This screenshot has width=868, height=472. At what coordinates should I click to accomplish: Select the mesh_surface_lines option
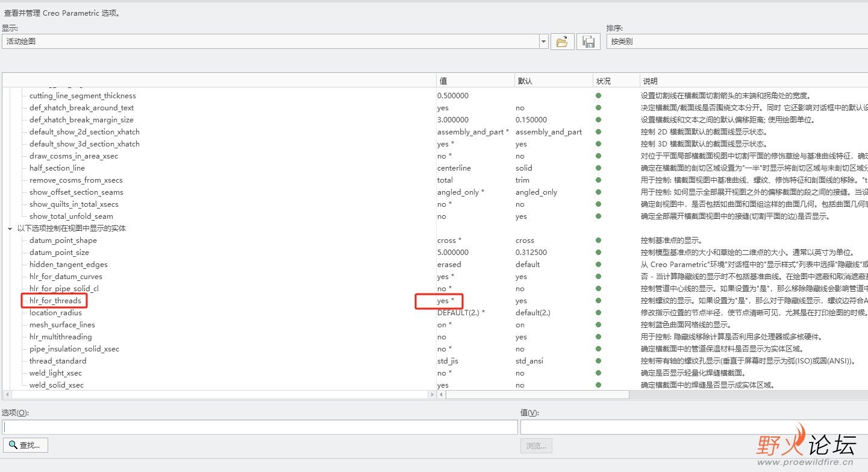click(62, 325)
